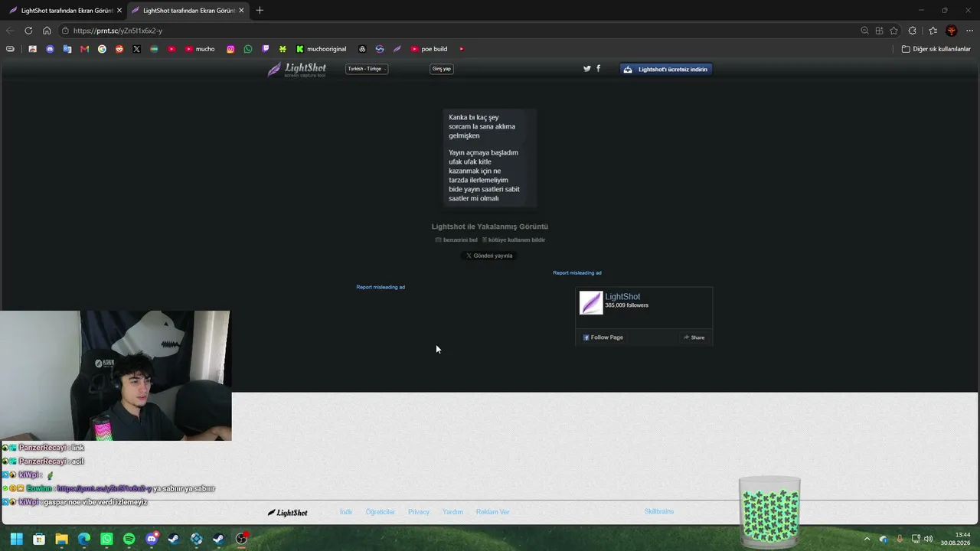Open File Explorer from the taskbar
The image size is (980, 551).
[x=61, y=539]
